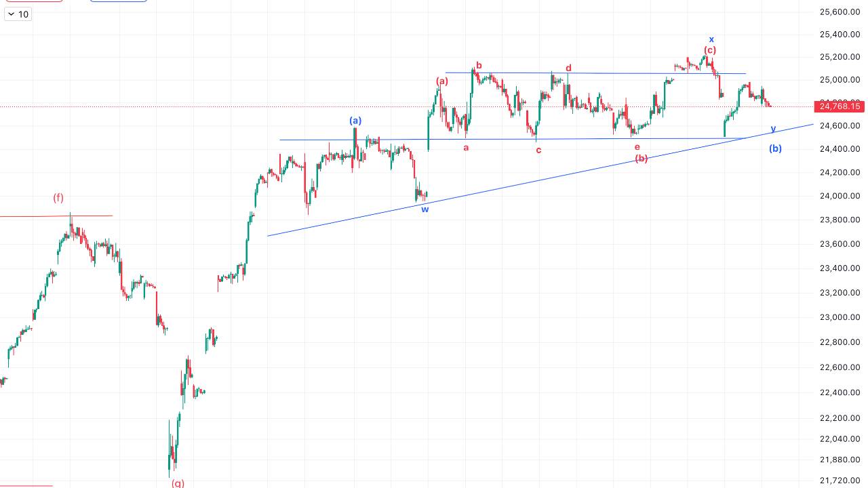Click the red 24,768.15 current price label
The height and width of the screenshot is (488, 868).
841,106
